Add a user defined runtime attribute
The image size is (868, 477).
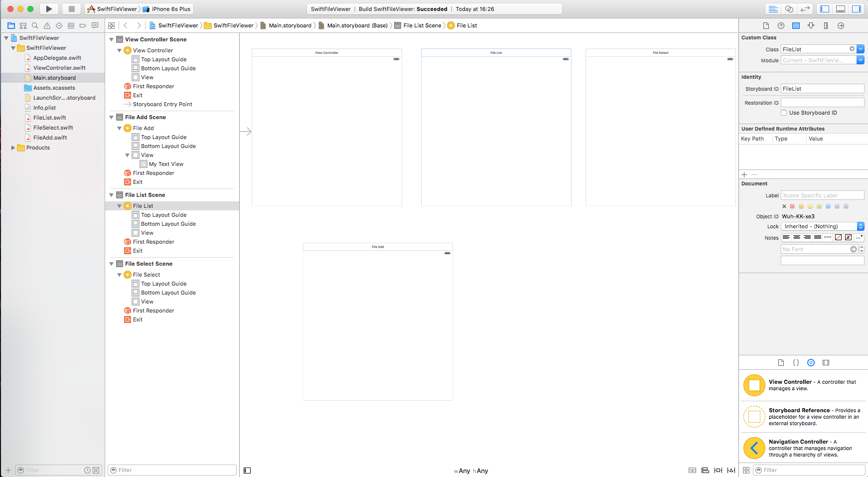coord(744,174)
